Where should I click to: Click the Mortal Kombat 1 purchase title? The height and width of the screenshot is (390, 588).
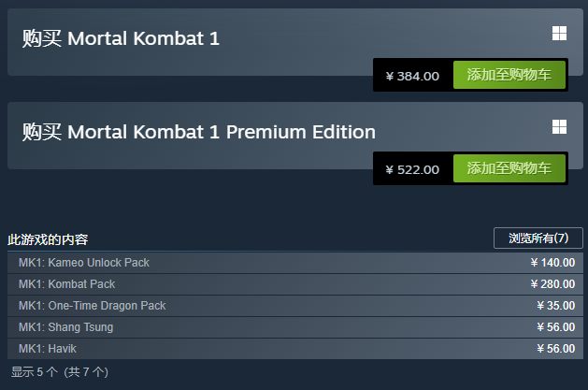point(121,38)
